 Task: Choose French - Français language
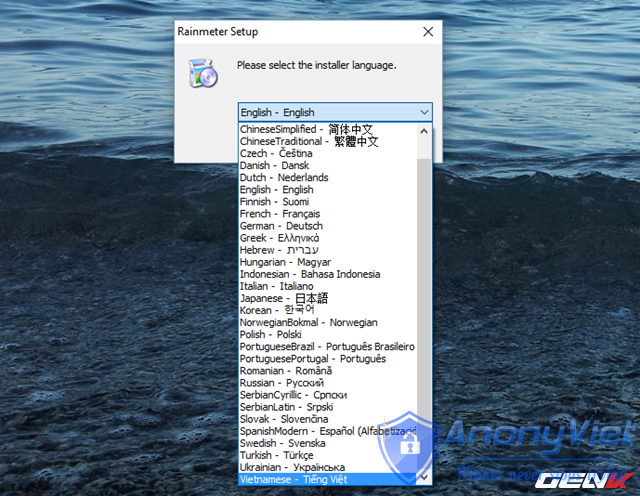point(328,214)
